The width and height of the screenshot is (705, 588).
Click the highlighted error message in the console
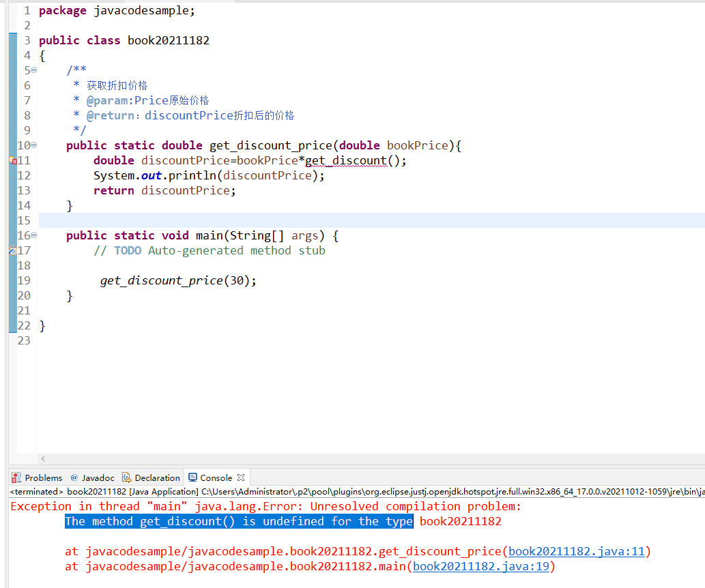click(239, 521)
